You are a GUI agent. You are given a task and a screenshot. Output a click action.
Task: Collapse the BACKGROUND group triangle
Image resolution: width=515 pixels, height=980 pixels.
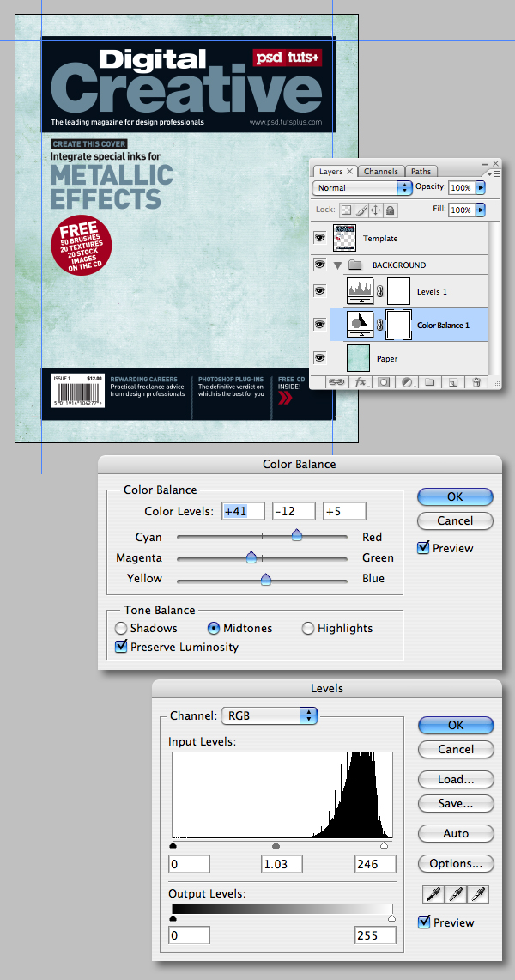coord(337,265)
